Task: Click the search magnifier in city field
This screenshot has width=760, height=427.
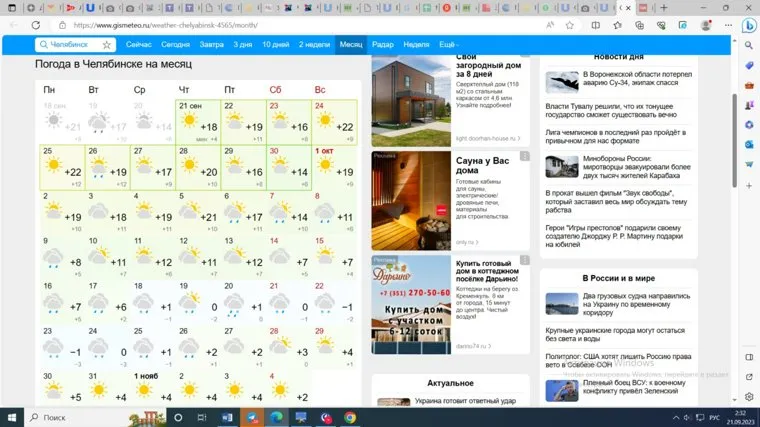Action: pos(43,45)
